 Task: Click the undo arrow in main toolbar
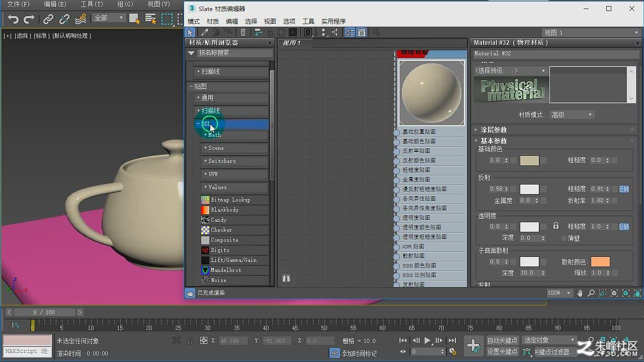(13, 19)
